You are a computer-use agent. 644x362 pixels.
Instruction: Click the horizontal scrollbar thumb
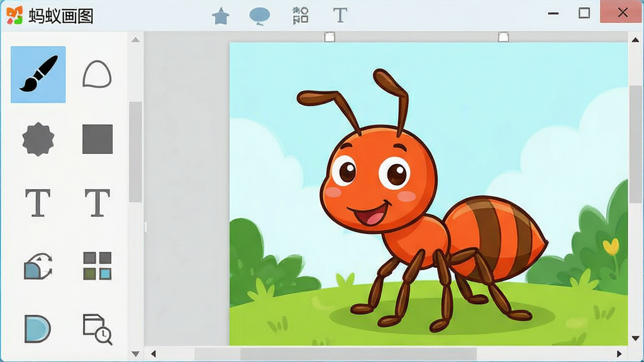[358, 354]
